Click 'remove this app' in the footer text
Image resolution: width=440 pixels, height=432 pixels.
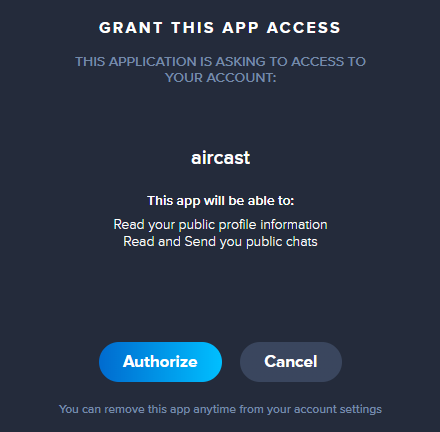[x=147, y=409]
